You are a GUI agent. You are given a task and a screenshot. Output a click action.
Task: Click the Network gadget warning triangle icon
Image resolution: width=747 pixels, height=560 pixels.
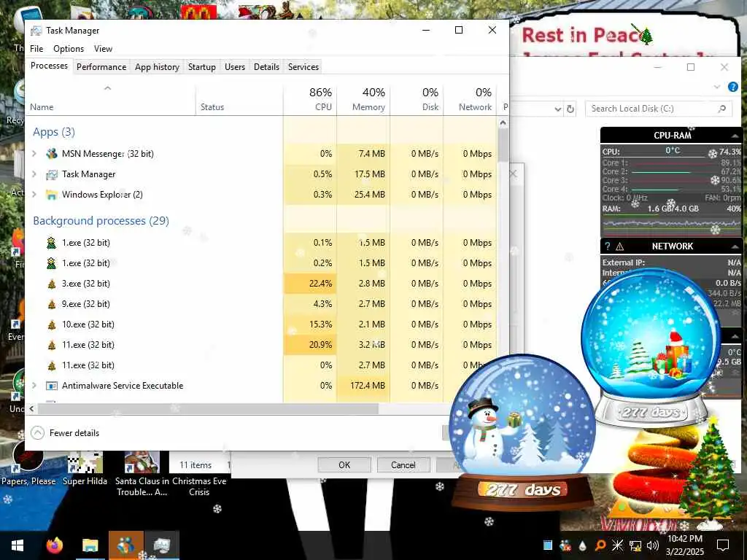[620, 246]
